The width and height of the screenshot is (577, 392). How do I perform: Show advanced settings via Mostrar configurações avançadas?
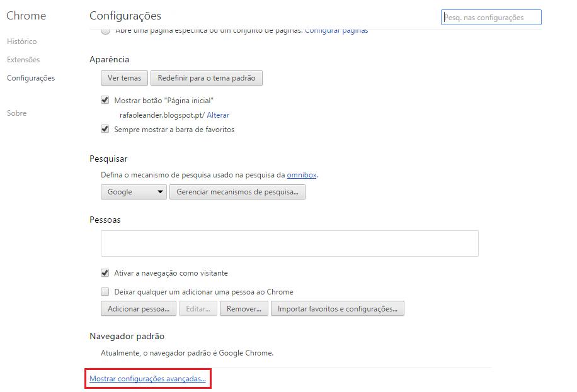pos(147,379)
